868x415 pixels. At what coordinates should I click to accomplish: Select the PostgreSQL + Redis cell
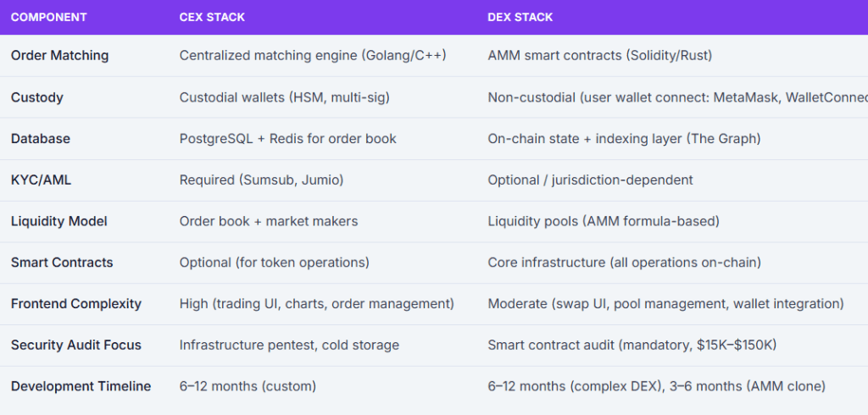[287, 139]
